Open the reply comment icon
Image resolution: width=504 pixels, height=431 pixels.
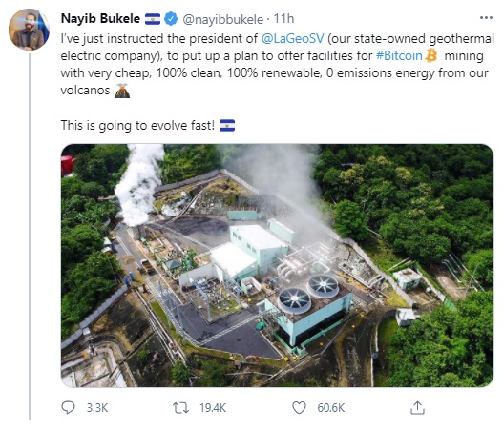(68, 407)
